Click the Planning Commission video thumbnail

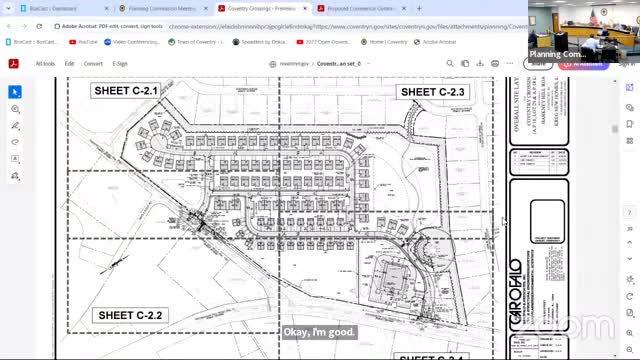coord(584,31)
